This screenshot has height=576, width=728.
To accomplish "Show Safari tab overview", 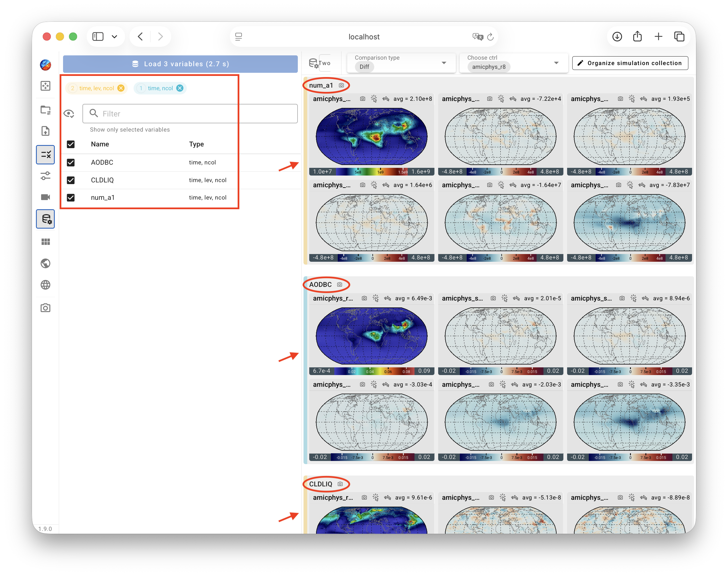I will [679, 37].
